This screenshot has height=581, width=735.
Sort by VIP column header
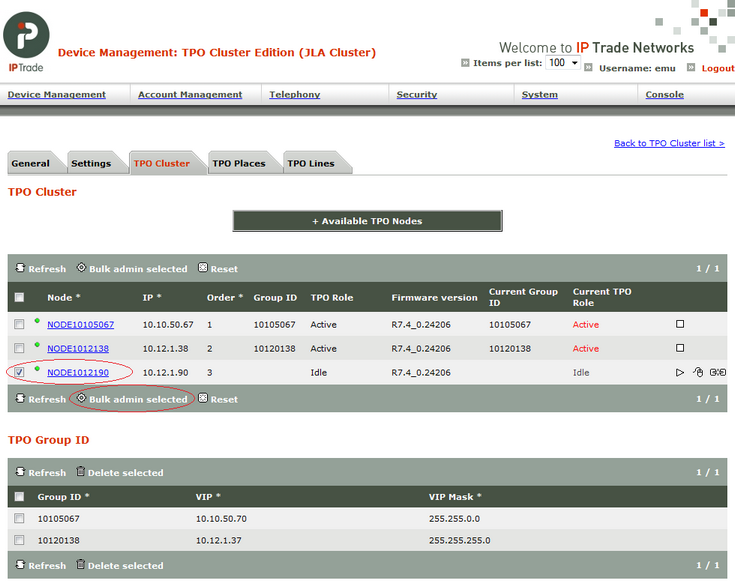208,497
